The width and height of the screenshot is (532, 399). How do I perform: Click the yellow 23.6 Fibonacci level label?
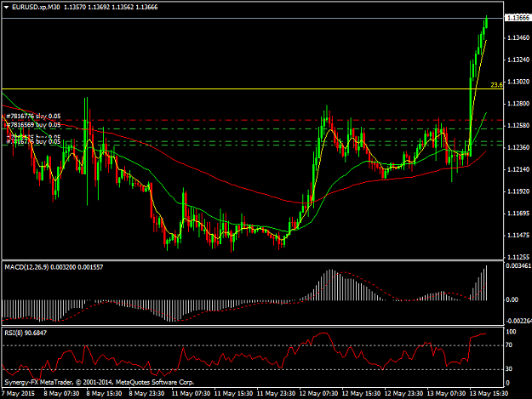point(497,85)
